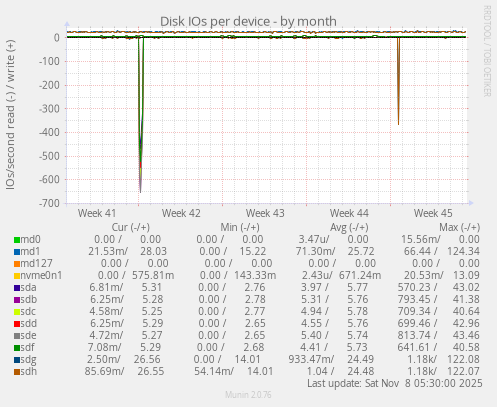
Task: Click the nvme0n1 current write value '575.81m'
Action: pos(153,275)
